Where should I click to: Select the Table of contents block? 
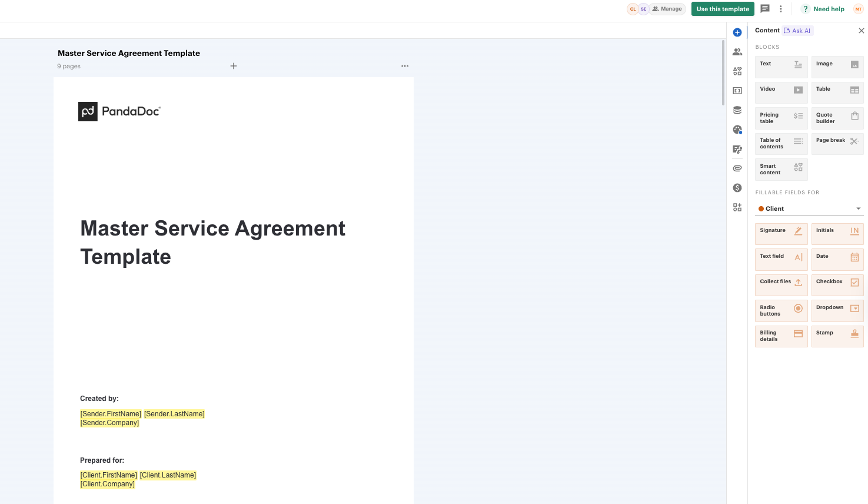(x=781, y=144)
